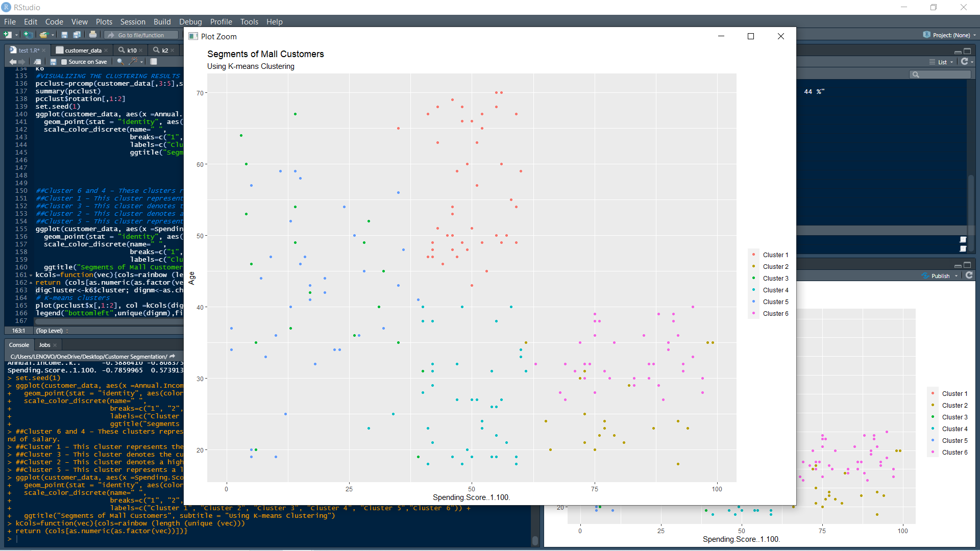The height and width of the screenshot is (551, 980).
Task: Close the k10 tab
Action: click(x=141, y=51)
